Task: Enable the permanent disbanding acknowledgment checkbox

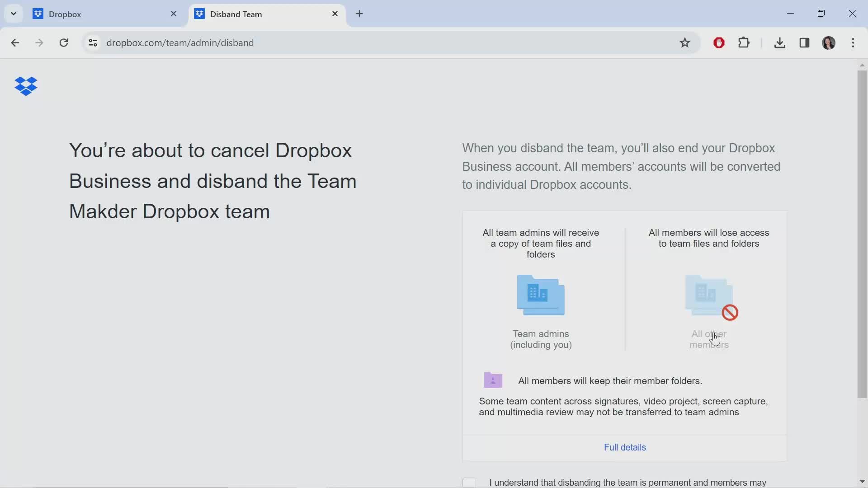Action: [x=470, y=482]
